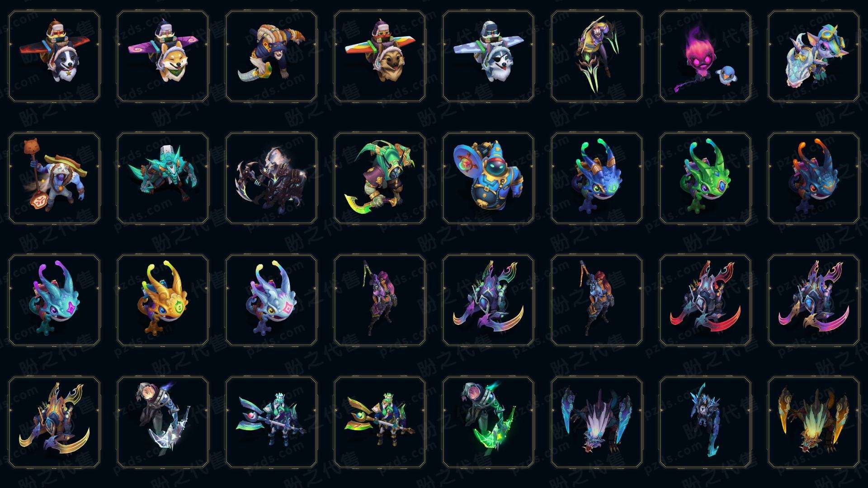Pick the green hooded figure with sickle
This screenshot has width=868, height=488.
(380, 178)
